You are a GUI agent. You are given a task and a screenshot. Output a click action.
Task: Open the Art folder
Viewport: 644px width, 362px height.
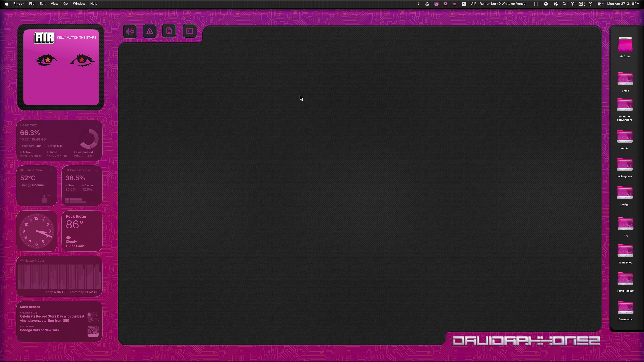pyautogui.click(x=625, y=224)
